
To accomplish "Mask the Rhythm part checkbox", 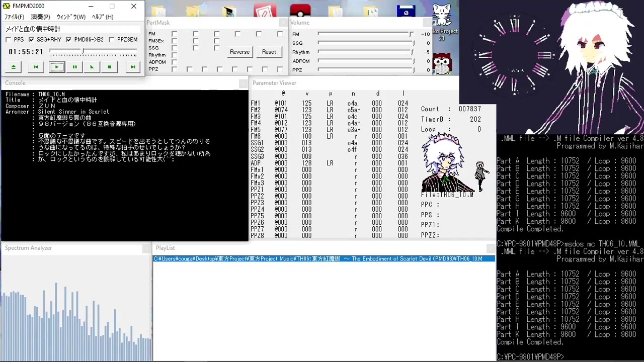I will click(x=174, y=55).
